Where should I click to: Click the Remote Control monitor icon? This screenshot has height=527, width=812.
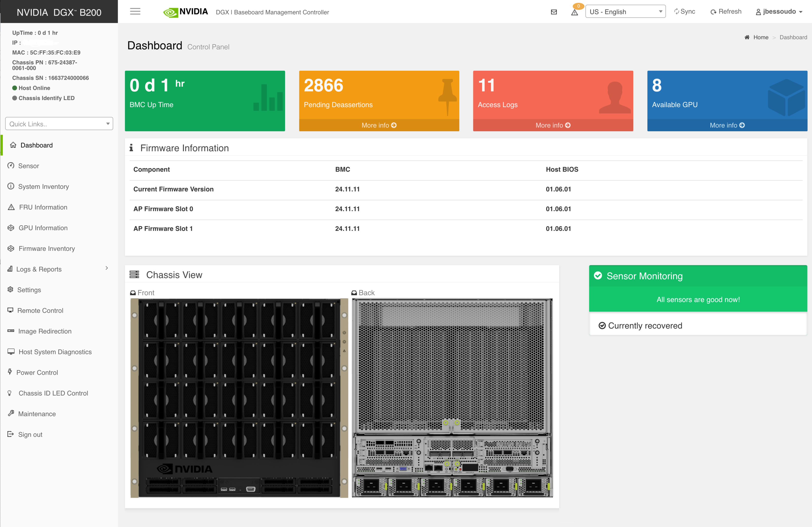coord(10,310)
